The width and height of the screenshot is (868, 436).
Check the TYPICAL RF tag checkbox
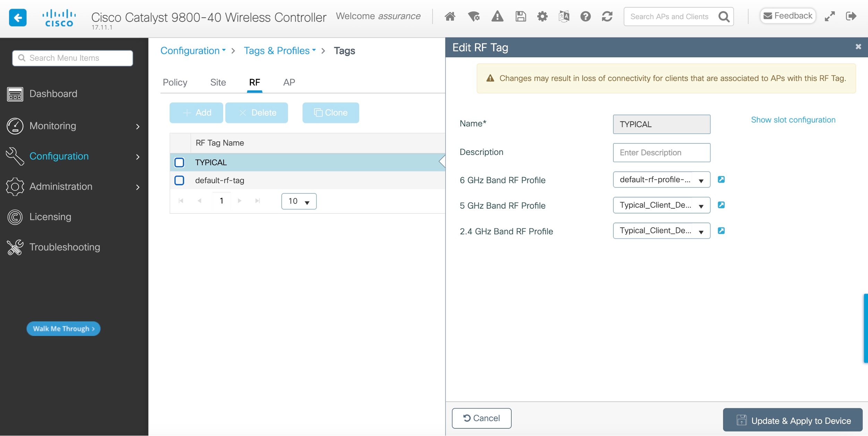click(179, 162)
